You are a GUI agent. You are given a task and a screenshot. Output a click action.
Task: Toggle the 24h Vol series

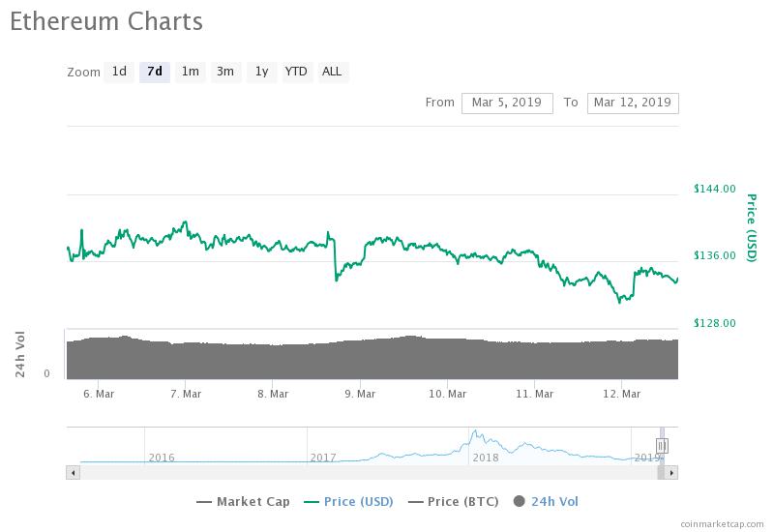click(x=546, y=502)
